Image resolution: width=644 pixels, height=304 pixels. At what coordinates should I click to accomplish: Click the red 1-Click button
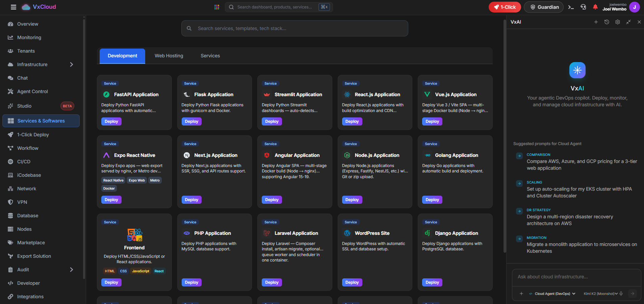(x=505, y=7)
